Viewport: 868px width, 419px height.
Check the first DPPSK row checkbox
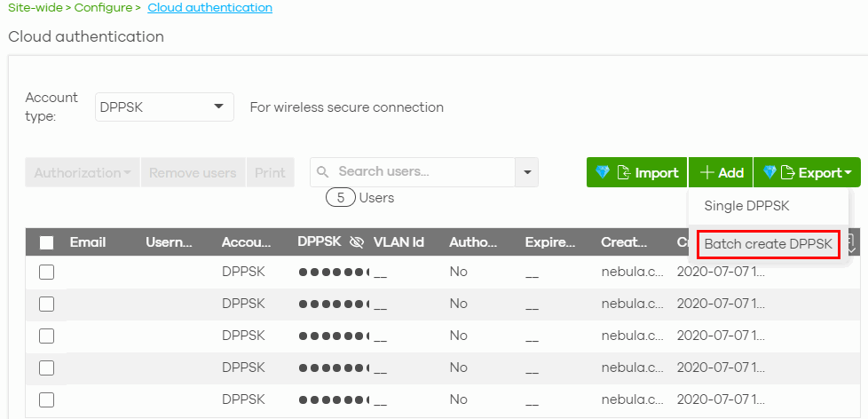[46, 272]
